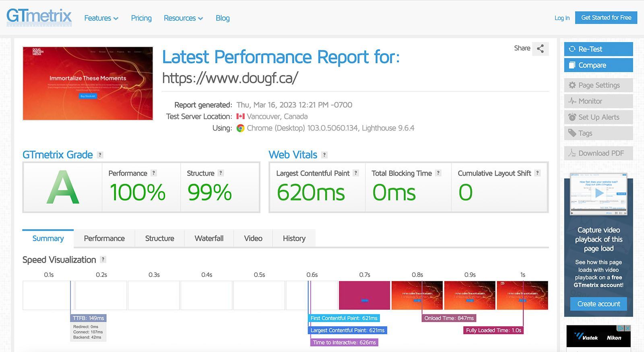This screenshot has height=352, width=644.
Task: Click First Contentful Paint: 621ms marker
Action: tap(344, 318)
